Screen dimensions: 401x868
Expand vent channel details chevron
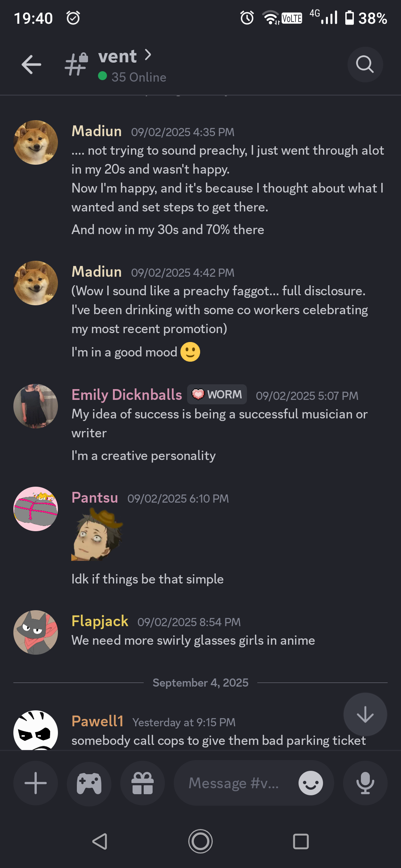tap(148, 55)
